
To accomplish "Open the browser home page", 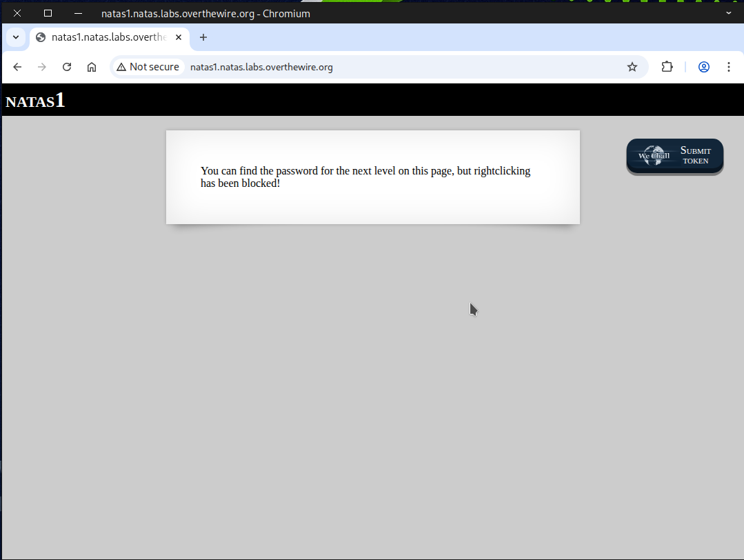I will 92,67.
